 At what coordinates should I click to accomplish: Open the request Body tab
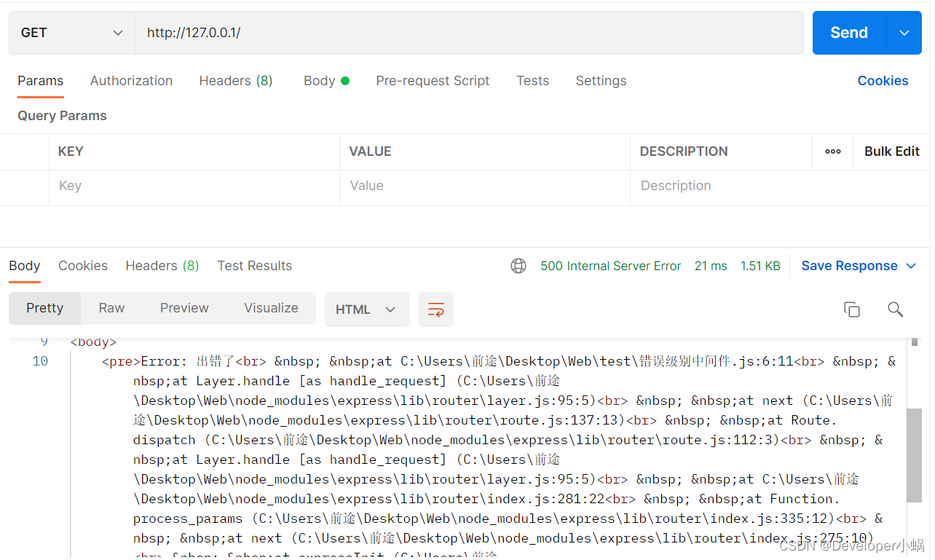pyautogui.click(x=326, y=81)
